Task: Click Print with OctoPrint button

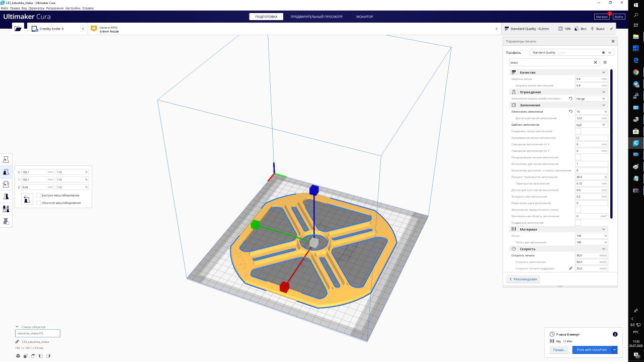Action: [x=592, y=349]
